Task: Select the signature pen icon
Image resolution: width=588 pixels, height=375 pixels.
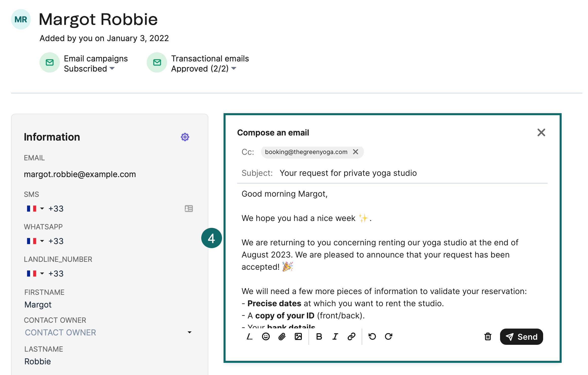Action: [250, 337]
